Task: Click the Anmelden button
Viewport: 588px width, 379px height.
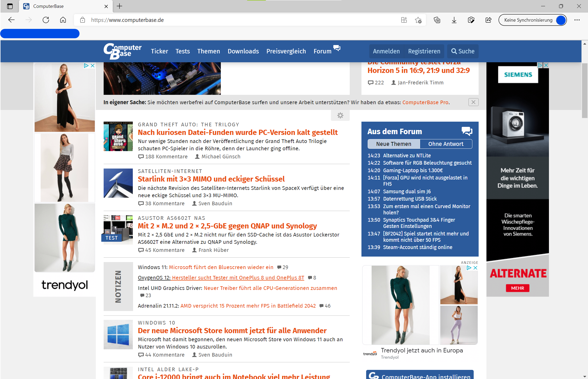Action: click(x=386, y=51)
